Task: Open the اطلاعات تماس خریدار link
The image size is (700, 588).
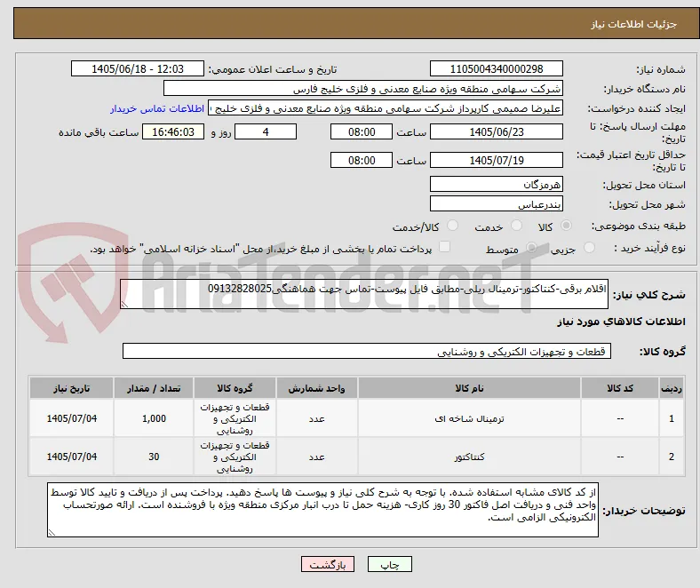Action: coord(157,108)
